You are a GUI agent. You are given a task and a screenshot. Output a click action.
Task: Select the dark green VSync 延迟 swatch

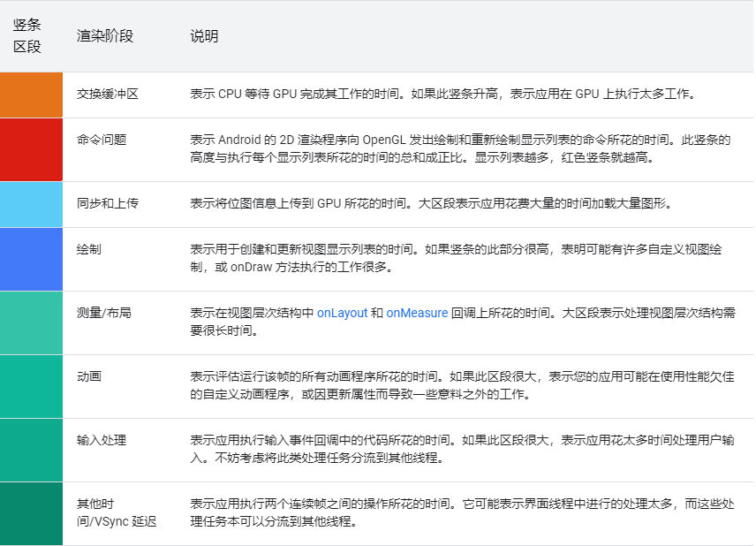point(31,513)
